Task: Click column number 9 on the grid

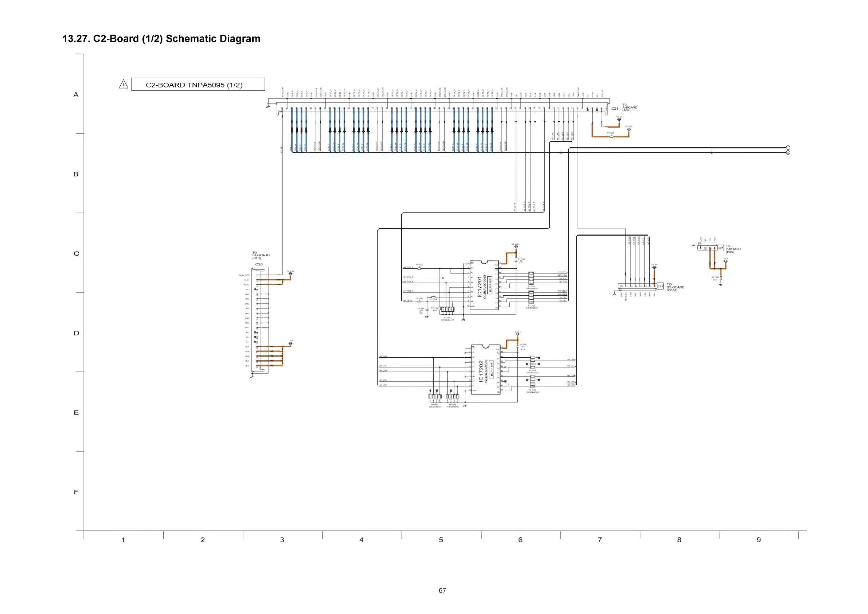Action: [x=758, y=540]
